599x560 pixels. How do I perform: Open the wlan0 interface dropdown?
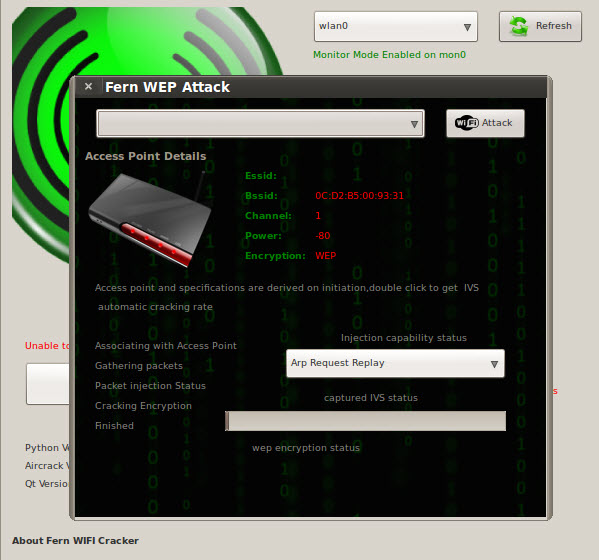point(396,26)
